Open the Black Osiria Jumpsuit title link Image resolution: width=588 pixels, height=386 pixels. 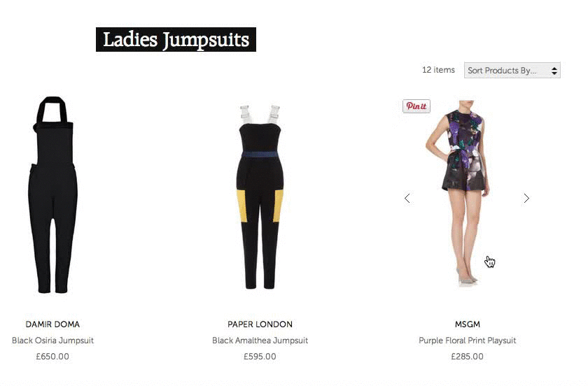pos(52,341)
